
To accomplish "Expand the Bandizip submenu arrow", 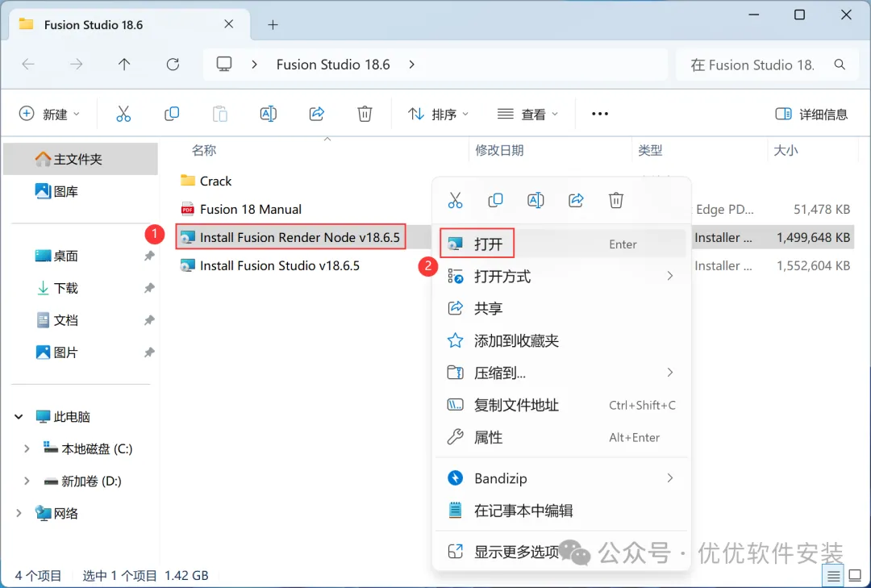I will click(x=670, y=478).
